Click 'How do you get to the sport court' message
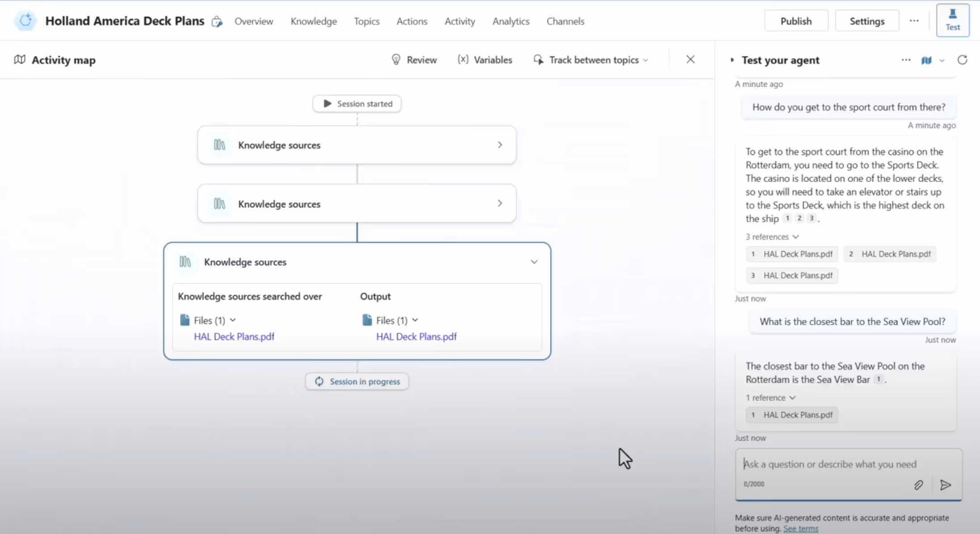This screenshot has height=534, width=980. pyautogui.click(x=849, y=107)
